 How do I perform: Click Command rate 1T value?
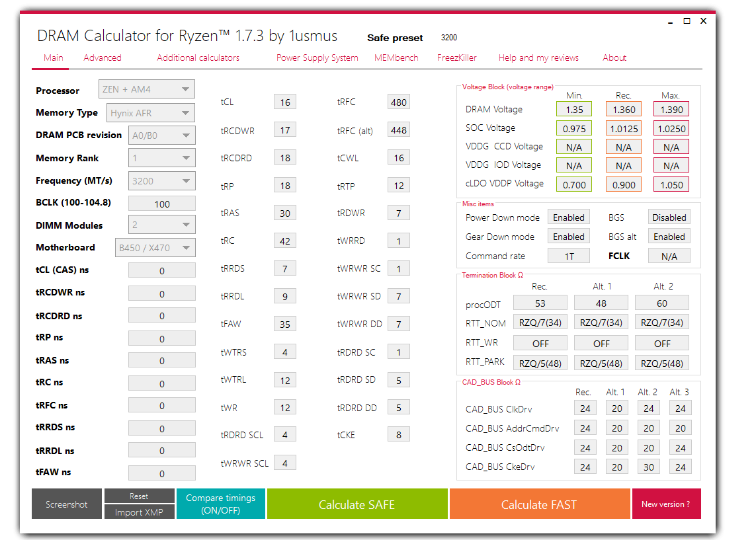(x=568, y=256)
